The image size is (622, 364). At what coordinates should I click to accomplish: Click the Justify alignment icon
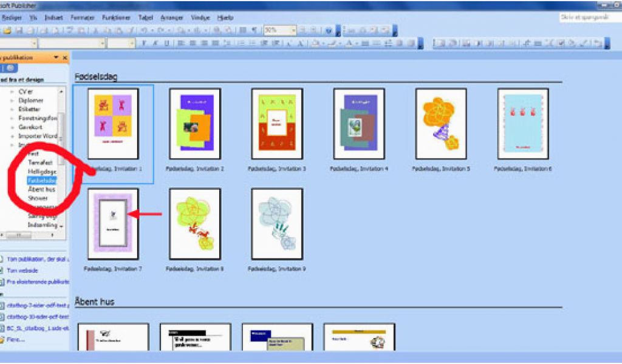(x=216, y=43)
